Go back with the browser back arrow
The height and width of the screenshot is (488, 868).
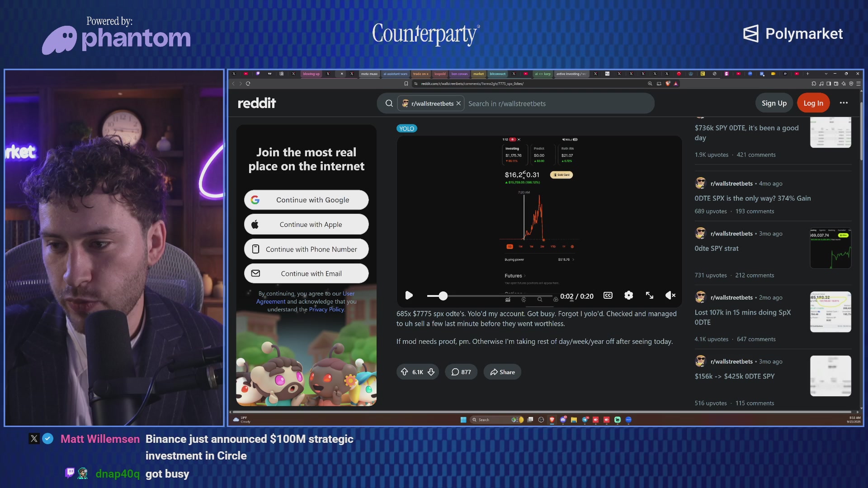click(x=233, y=84)
